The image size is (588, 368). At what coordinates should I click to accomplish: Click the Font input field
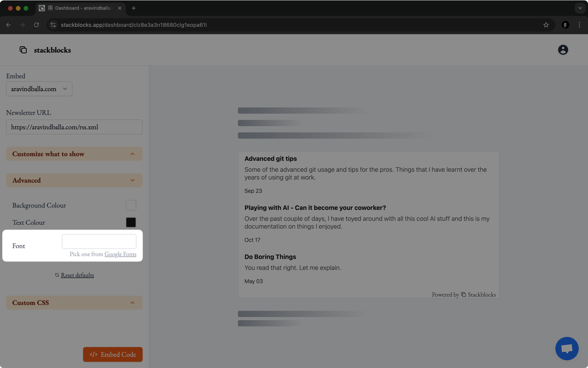coord(99,241)
